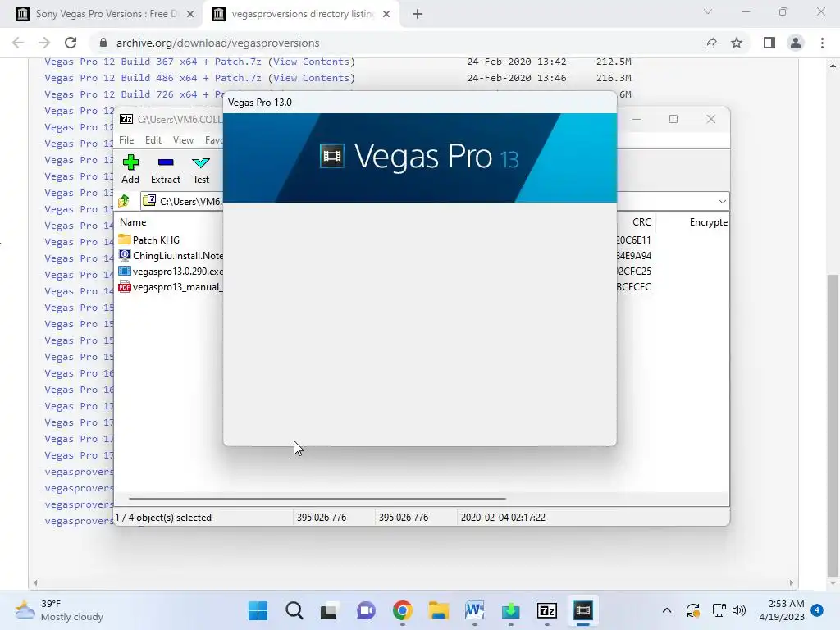840x630 pixels.
Task: Switch to Vegas Pro installer on taskbar
Action: [583, 610]
